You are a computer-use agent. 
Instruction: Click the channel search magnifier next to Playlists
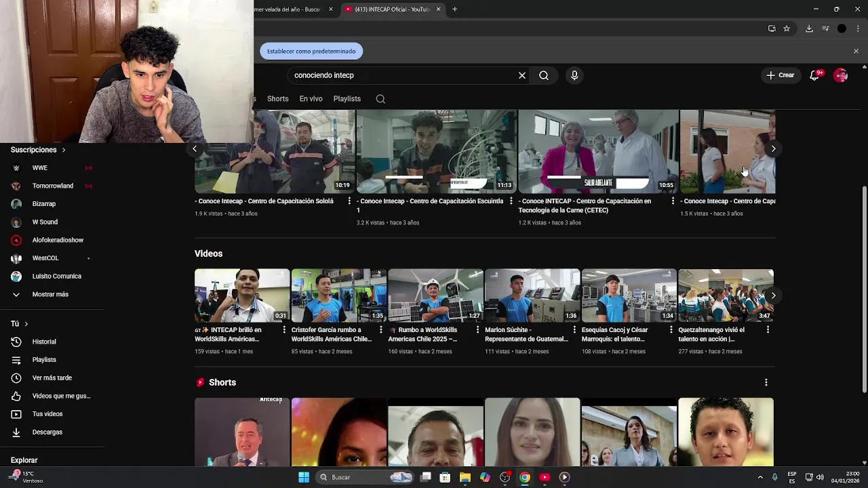(380, 99)
